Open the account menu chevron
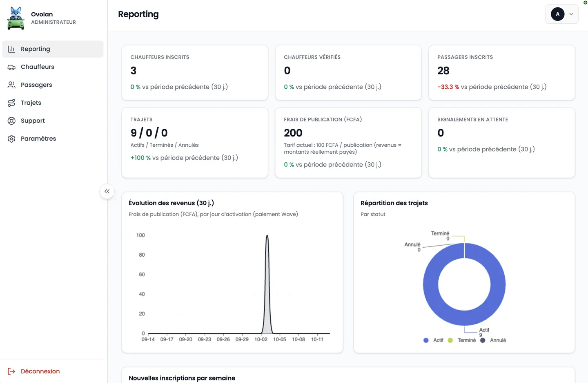588x383 pixels. (x=571, y=14)
